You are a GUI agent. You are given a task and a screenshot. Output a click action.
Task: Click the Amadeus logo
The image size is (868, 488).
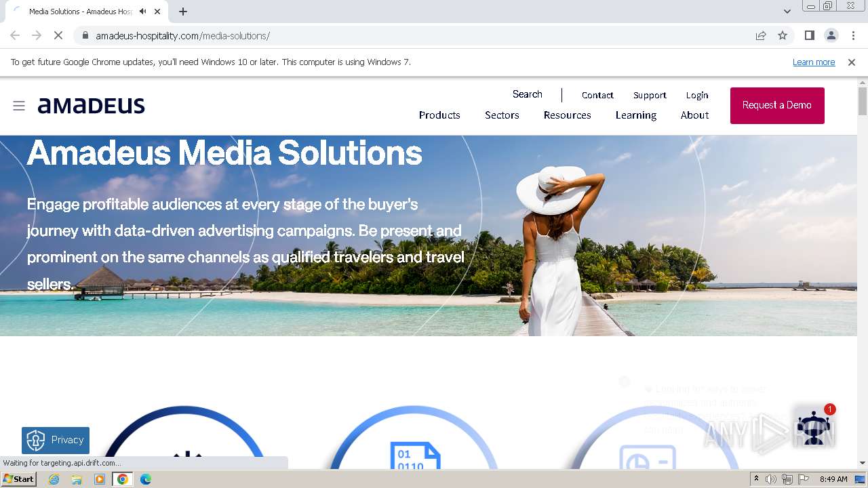[x=92, y=106]
